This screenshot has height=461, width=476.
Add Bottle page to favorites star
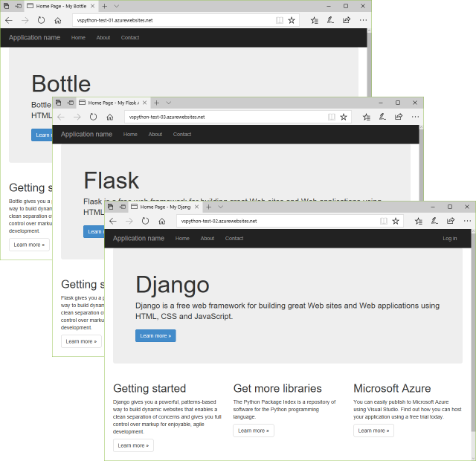click(x=292, y=20)
